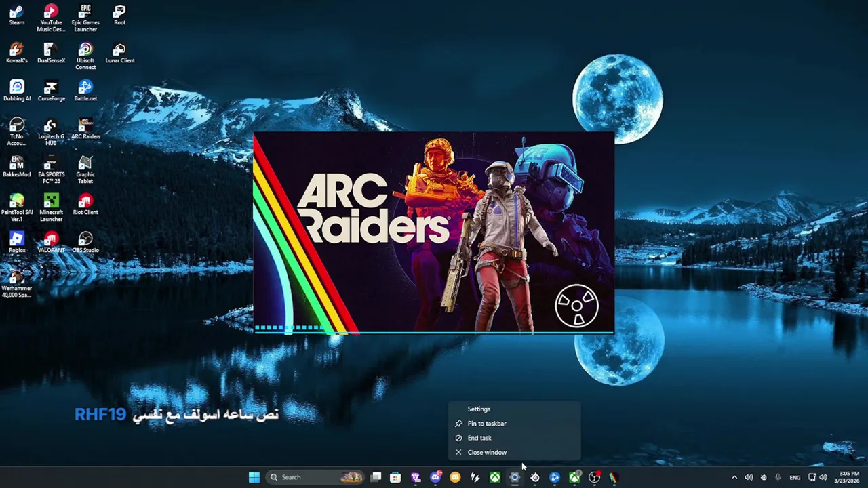Select the Minecraft Launcher shortcut
This screenshot has width=868, height=488.
click(x=51, y=208)
